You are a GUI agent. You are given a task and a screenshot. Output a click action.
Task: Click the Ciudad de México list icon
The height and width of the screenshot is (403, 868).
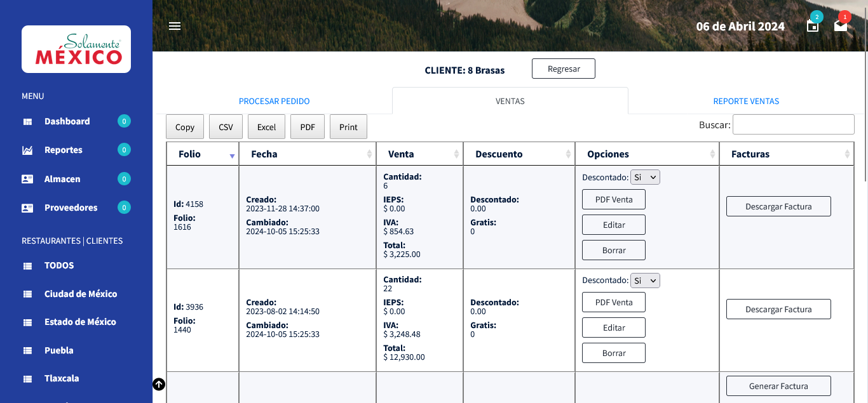click(x=27, y=294)
